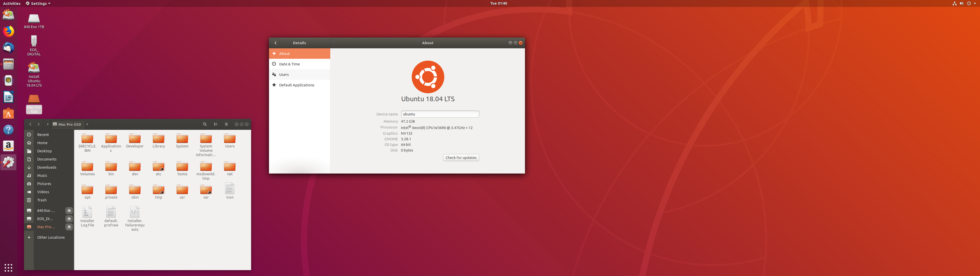Switch to the Date & Time section

click(x=299, y=64)
